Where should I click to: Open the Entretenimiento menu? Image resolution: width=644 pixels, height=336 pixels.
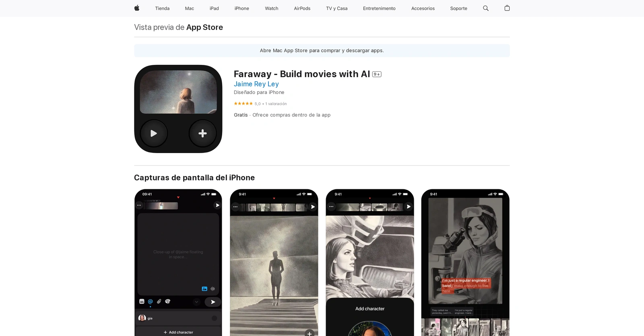pos(379,8)
